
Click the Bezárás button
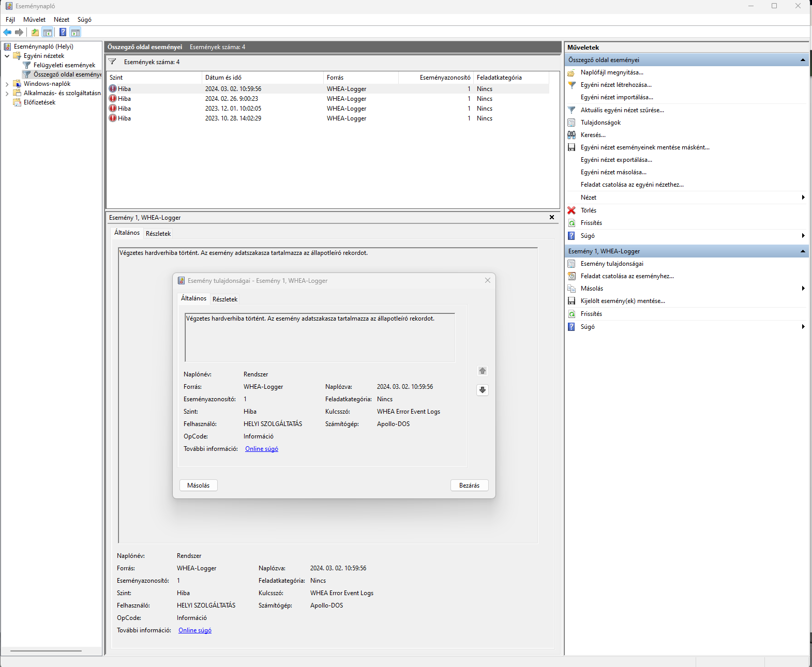click(469, 486)
